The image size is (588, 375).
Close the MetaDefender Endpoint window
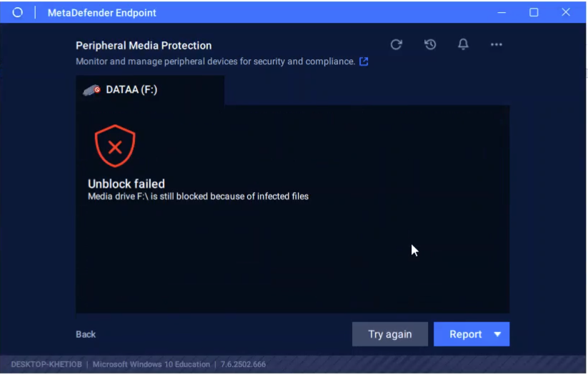pyautogui.click(x=566, y=12)
